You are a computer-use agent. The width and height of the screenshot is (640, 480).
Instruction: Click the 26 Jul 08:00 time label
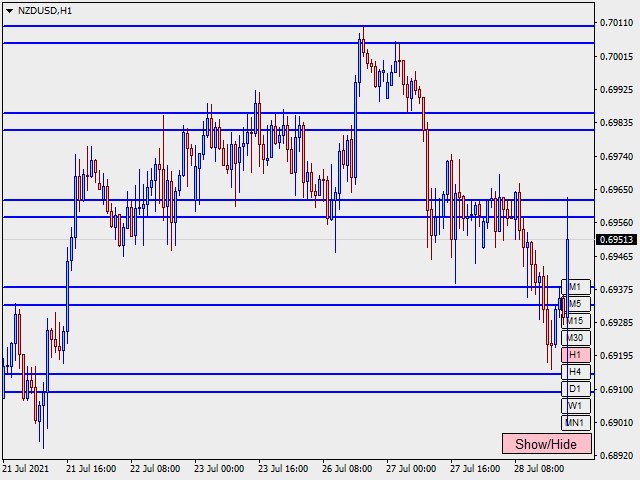tap(347, 469)
